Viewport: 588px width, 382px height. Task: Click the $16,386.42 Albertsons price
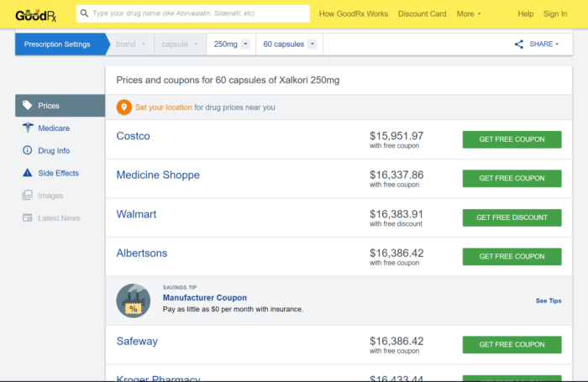pyautogui.click(x=396, y=253)
